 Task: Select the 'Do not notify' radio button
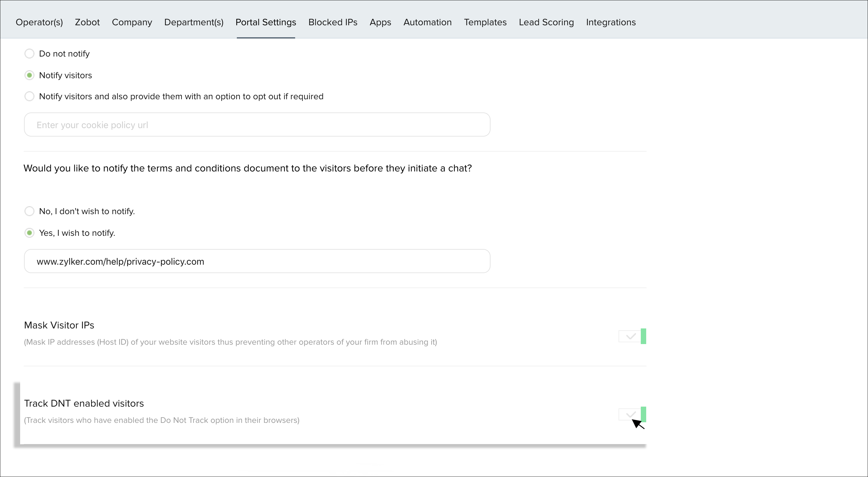pos(29,54)
